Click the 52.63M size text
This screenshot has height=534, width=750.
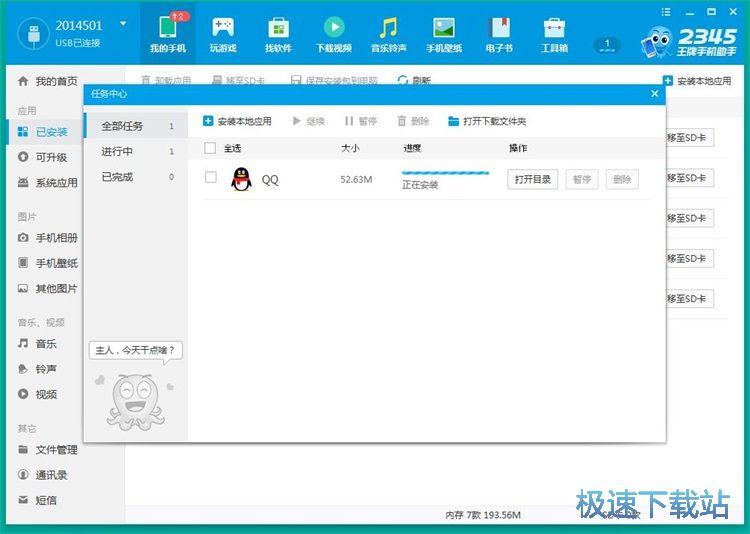[356, 179]
